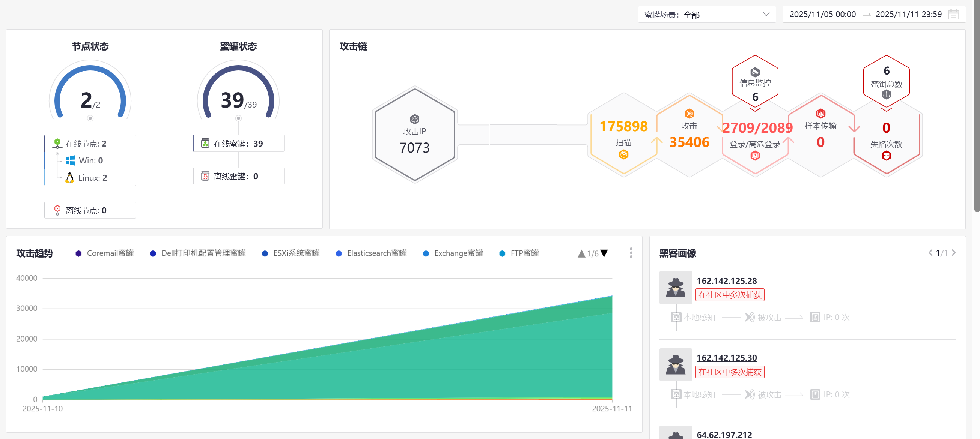Screen dimensions: 980x439
Task: Open IP link 64.62.197.212
Action: (724, 434)
